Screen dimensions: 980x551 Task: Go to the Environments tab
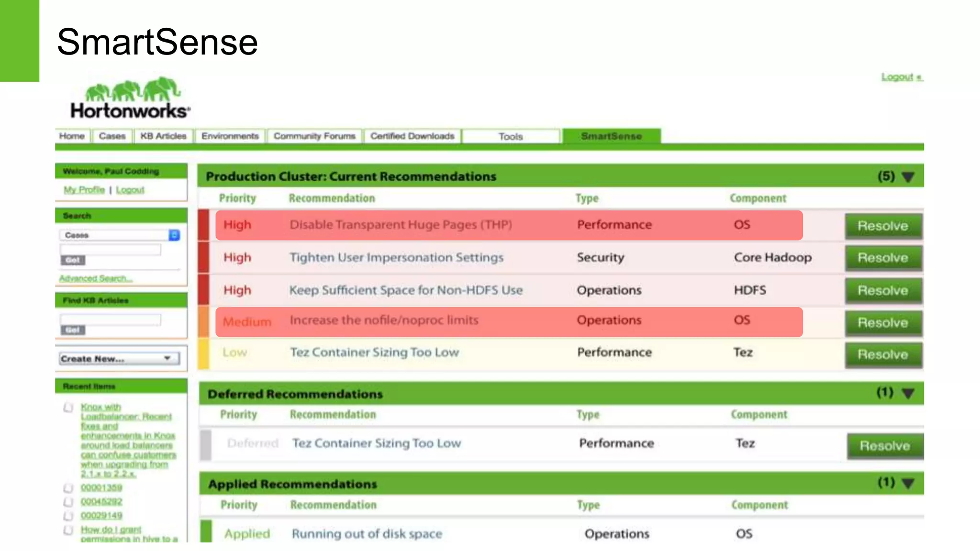coord(230,136)
